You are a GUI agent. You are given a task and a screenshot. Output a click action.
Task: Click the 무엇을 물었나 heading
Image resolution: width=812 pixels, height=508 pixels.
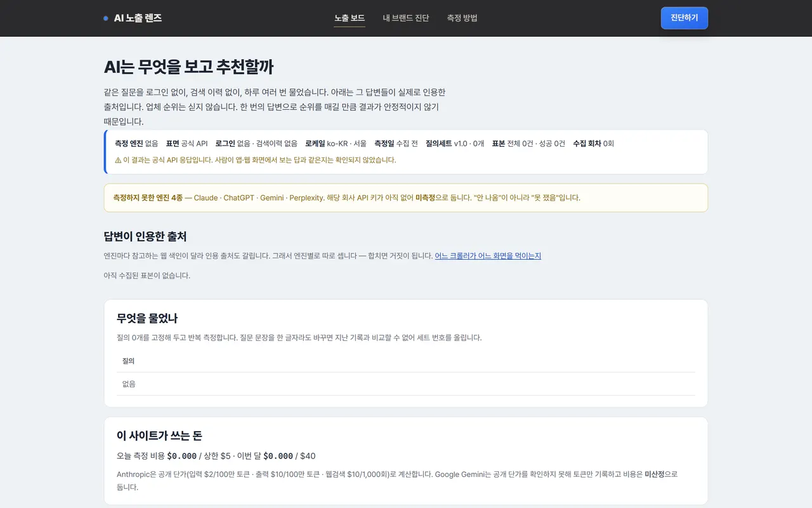click(147, 318)
